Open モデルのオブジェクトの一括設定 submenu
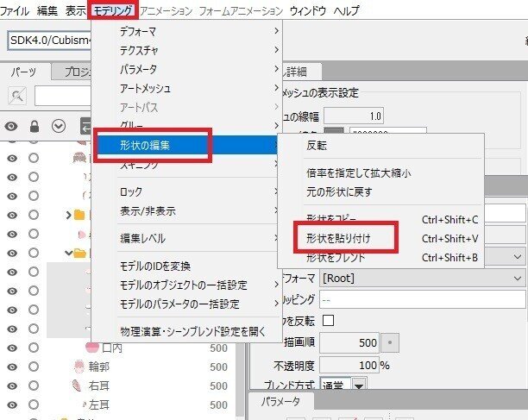Screen dimensions: 528x420 pos(187,285)
